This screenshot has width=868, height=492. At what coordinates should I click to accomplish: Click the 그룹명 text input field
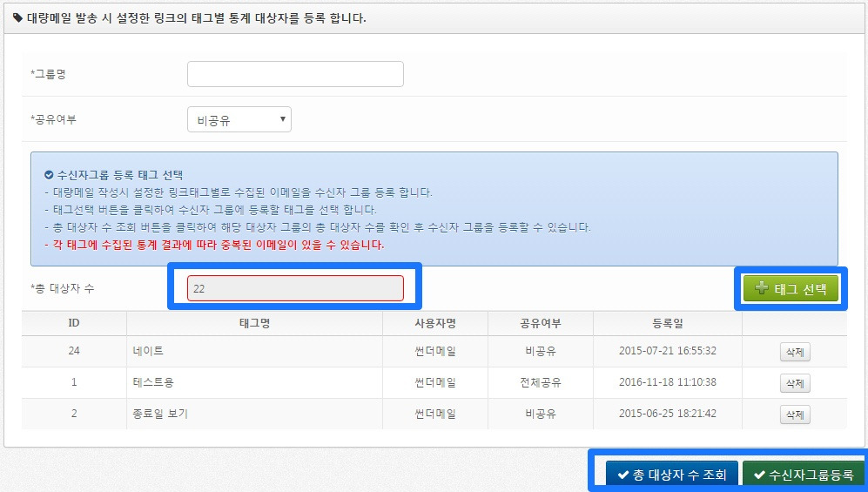(295, 74)
